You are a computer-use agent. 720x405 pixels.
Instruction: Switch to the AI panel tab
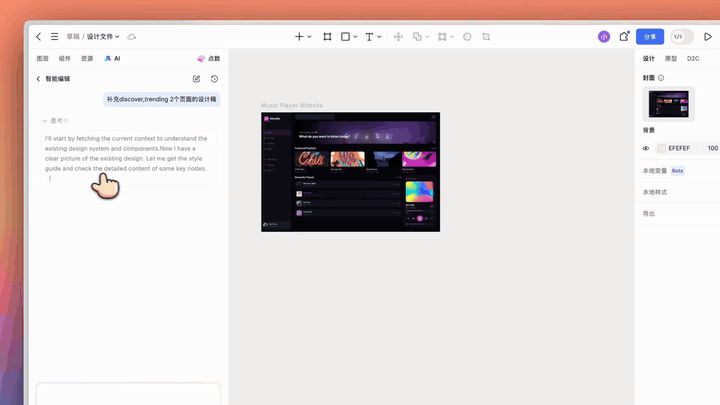click(112, 58)
